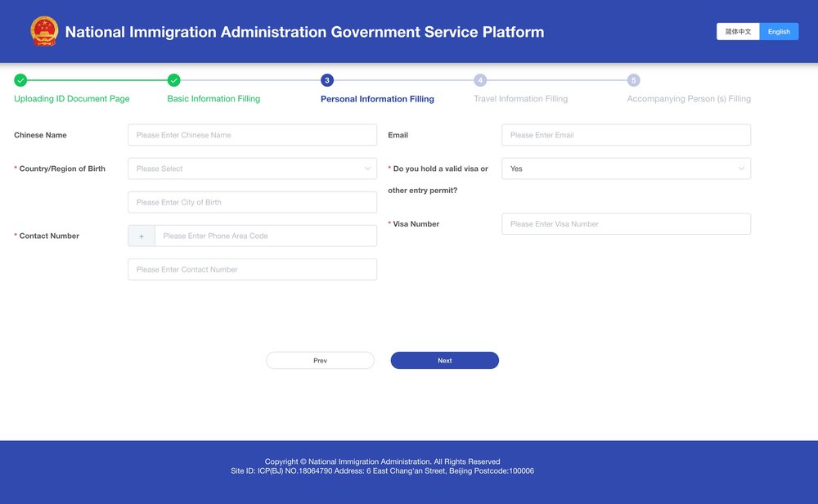
Task: Click the green checkmark for Basic Information Filling
Action: (173, 80)
